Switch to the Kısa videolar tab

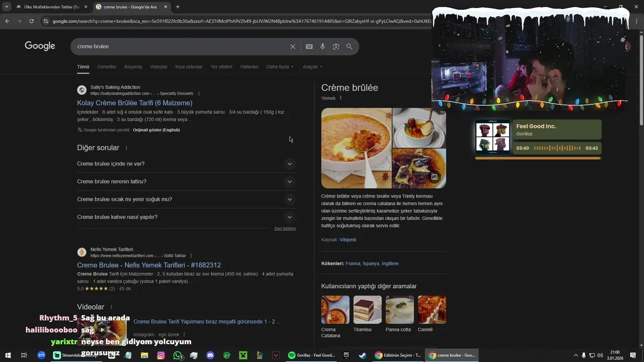coord(189,67)
